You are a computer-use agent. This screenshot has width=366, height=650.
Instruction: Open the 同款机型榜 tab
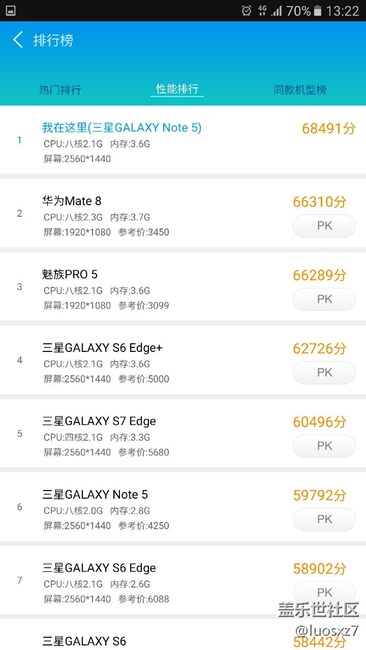click(300, 90)
